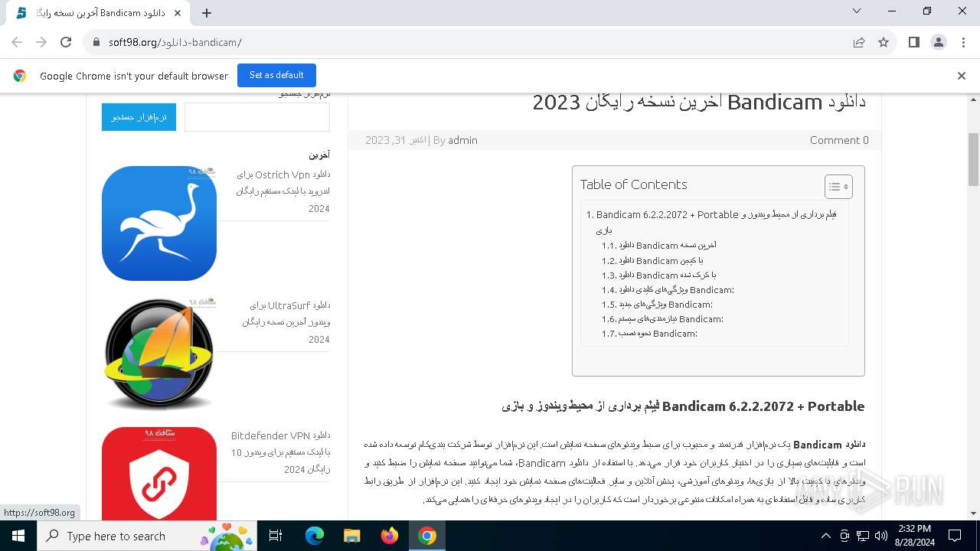Toggle the Table of Contents list
The width and height of the screenshot is (980, 551).
pyautogui.click(x=838, y=186)
